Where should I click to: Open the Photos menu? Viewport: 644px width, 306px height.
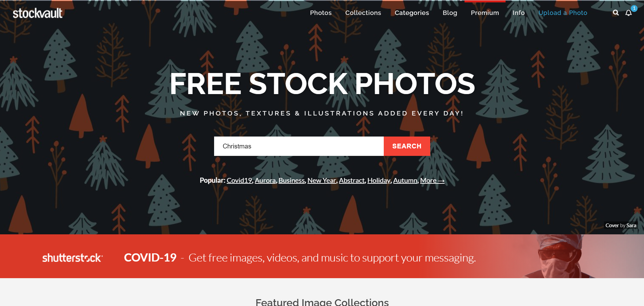[321, 13]
